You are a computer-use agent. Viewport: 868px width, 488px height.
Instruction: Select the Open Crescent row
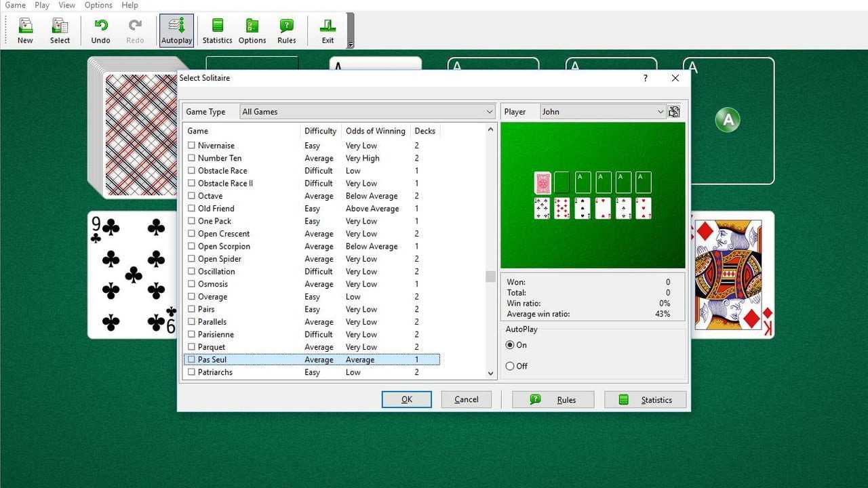coord(312,234)
